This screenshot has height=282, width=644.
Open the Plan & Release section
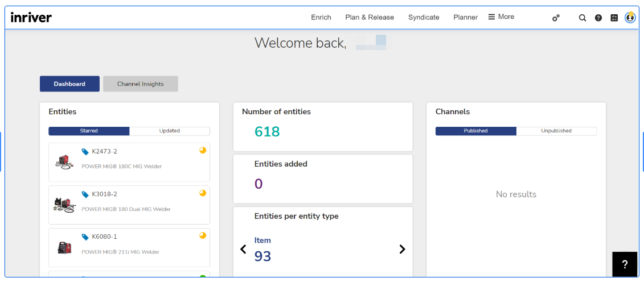[x=370, y=17]
